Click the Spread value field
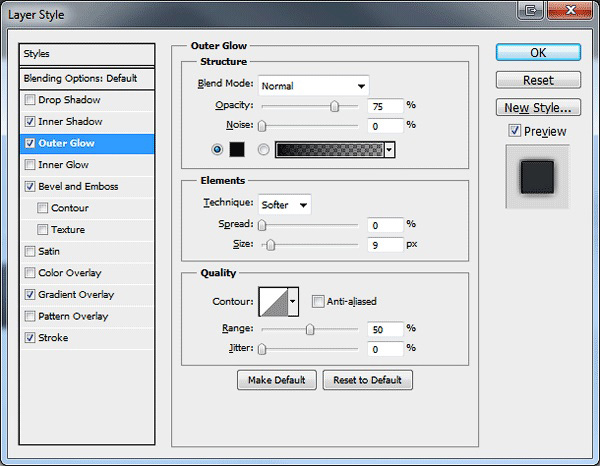 [385, 225]
